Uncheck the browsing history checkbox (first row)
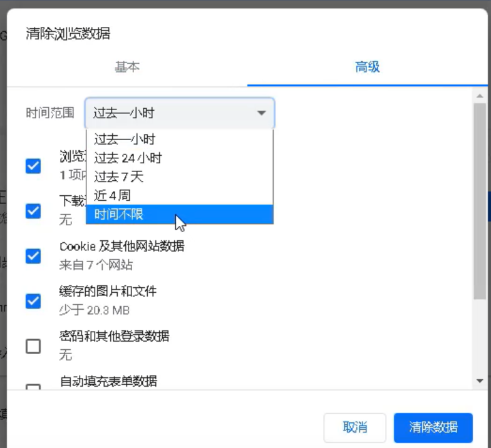Screen dimensions: 491x448 tap(33, 166)
